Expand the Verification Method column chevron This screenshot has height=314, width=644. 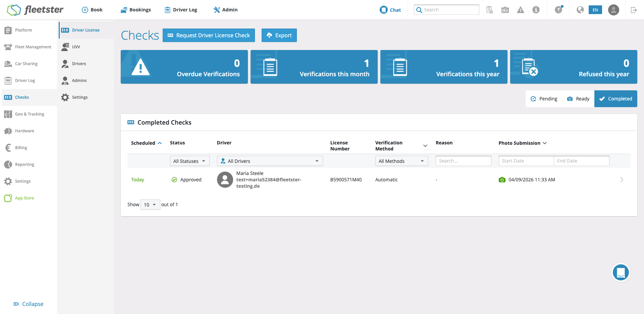click(425, 146)
